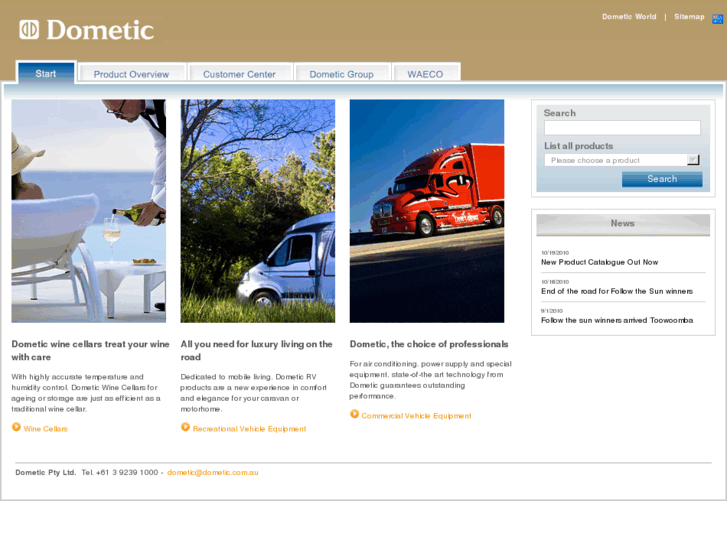Open news 'Follow the sun winners arrived Toowoomba'
Image resolution: width=727 pixels, height=545 pixels.
pyautogui.click(x=617, y=321)
